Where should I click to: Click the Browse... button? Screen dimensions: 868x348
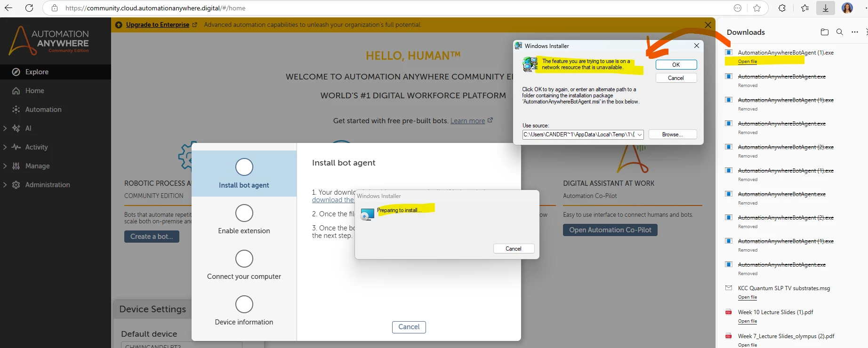coord(673,134)
